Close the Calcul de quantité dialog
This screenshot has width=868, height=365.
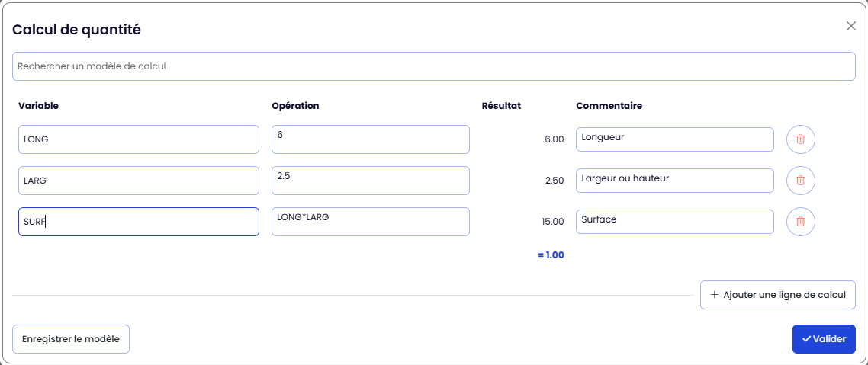850,26
